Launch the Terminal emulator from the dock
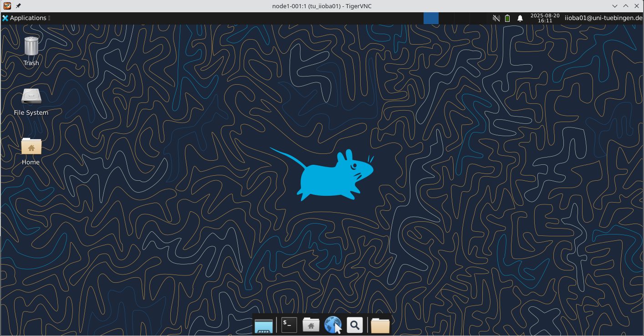 289,325
